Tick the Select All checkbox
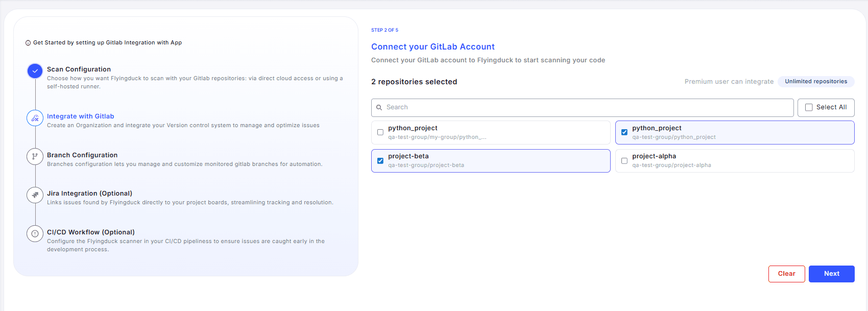Viewport: 868px width, 311px height. (x=809, y=107)
